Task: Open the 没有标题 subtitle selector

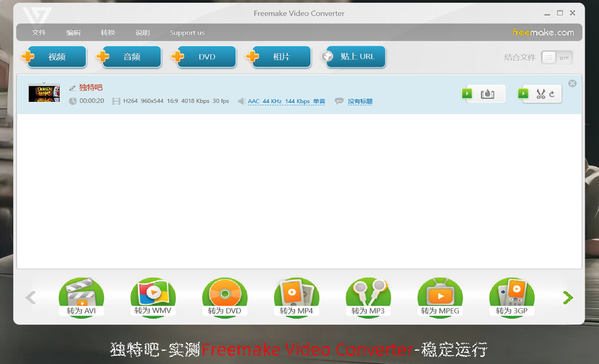Action: [360, 101]
